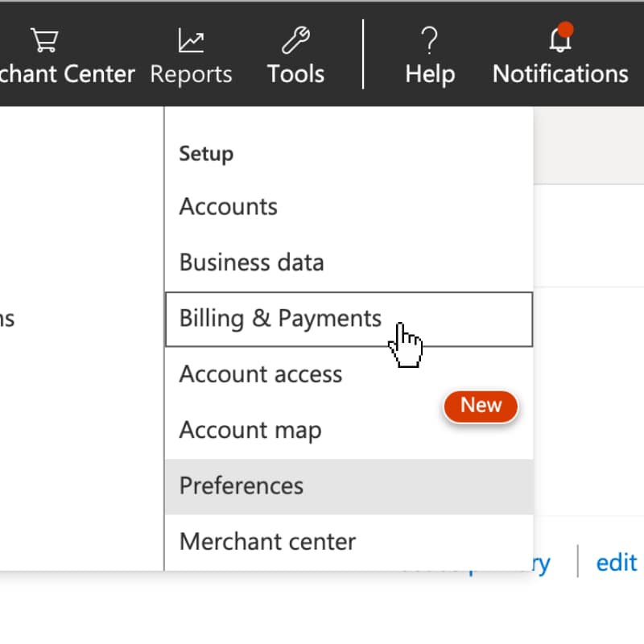Open notifications using the bell icon

coord(559,40)
